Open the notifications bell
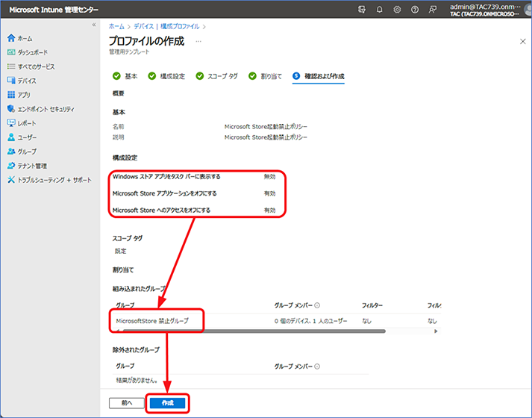 379,10
